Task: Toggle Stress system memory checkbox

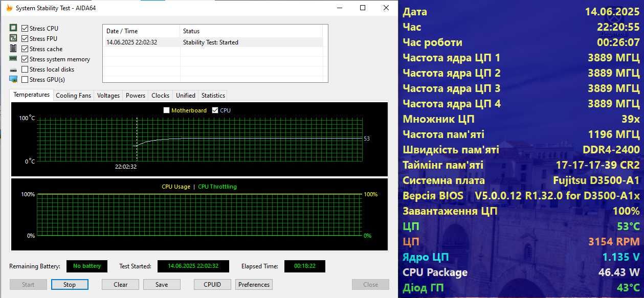Action: pos(25,59)
